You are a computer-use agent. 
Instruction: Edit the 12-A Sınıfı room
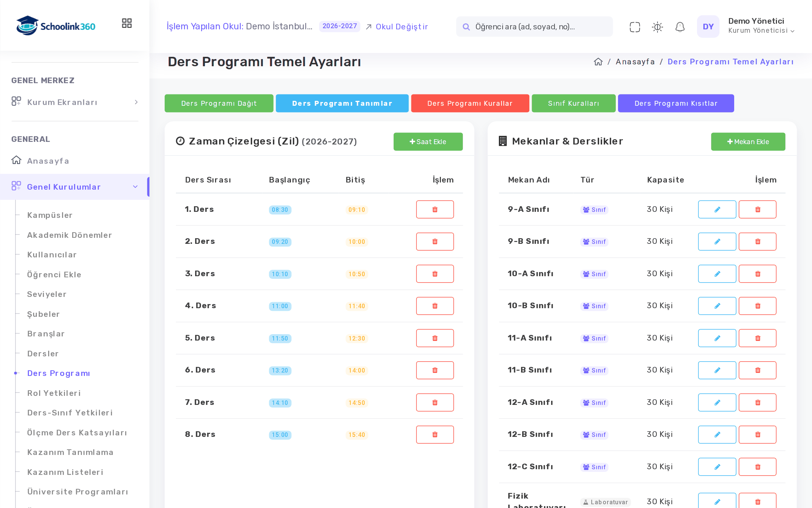coord(717,402)
